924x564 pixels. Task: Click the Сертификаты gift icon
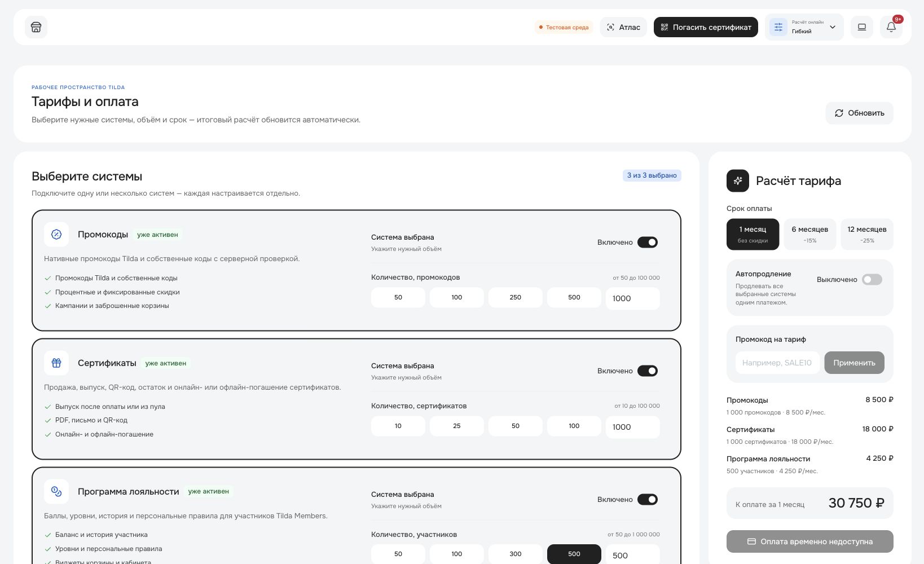pos(56,363)
